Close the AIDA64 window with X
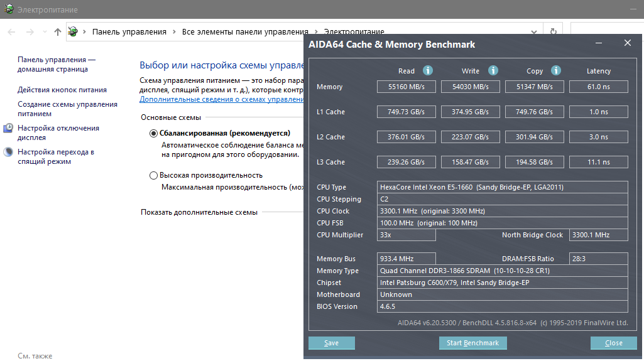The image size is (644, 361). pyautogui.click(x=628, y=43)
